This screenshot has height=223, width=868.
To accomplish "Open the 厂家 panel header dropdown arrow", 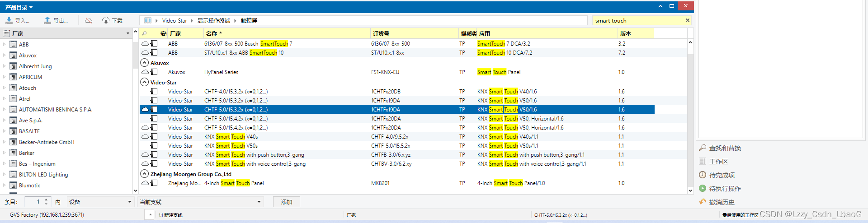I will (x=128, y=33).
